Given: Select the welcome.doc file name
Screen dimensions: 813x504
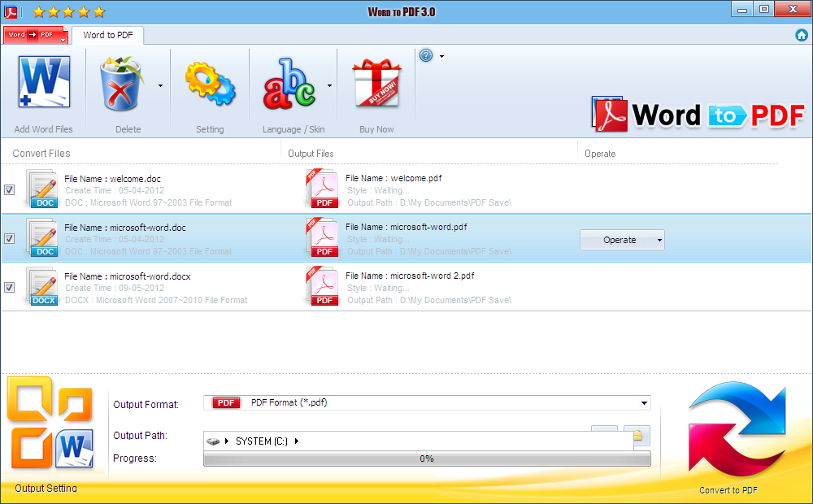Looking at the screenshot, I should coord(112,179).
